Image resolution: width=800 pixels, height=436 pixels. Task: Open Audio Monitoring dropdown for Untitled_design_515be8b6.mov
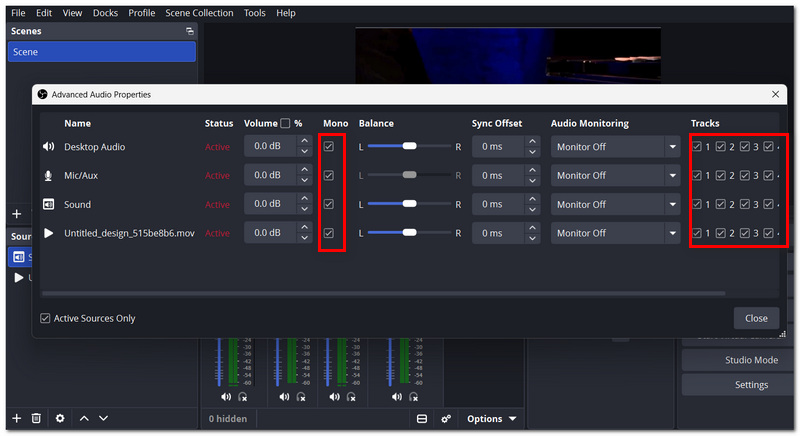coord(615,233)
